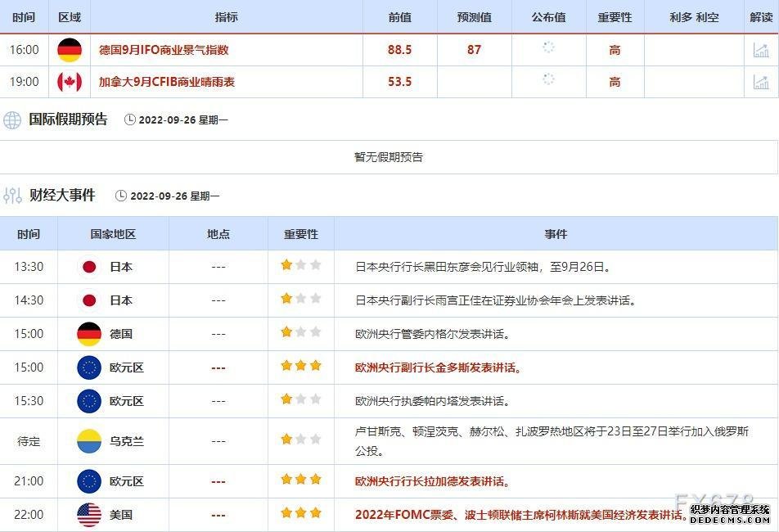This screenshot has height=532, width=779.
Task: Click the 暂无假期预告 notice row
Action: [389, 157]
